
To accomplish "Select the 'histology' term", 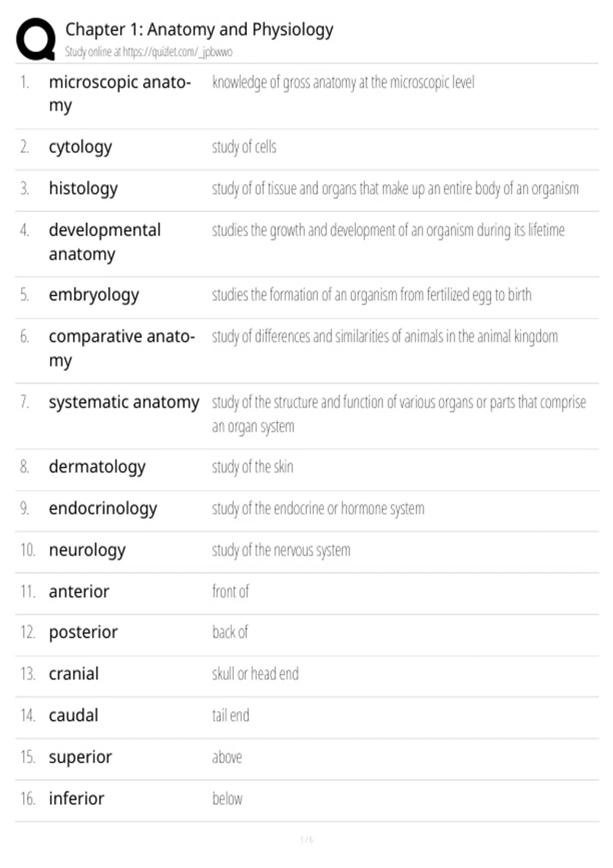I will pyautogui.click(x=83, y=188).
